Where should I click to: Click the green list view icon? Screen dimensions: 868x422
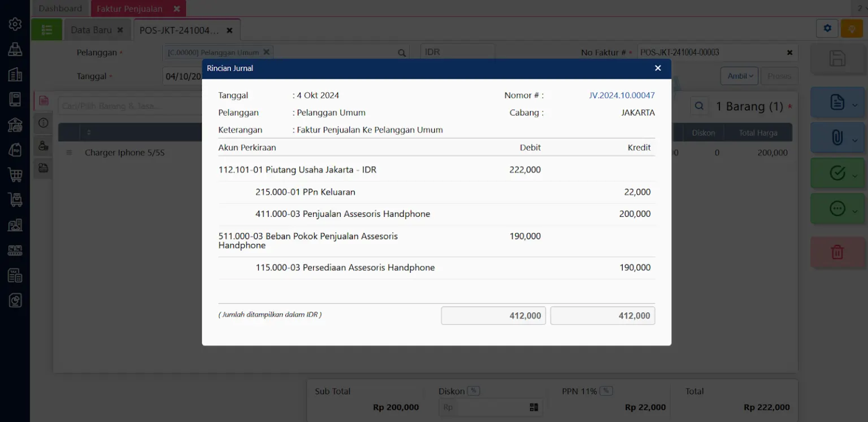(46, 30)
